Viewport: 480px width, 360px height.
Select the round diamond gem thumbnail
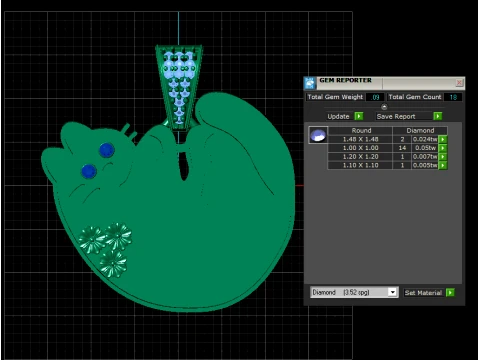point(318,135)
